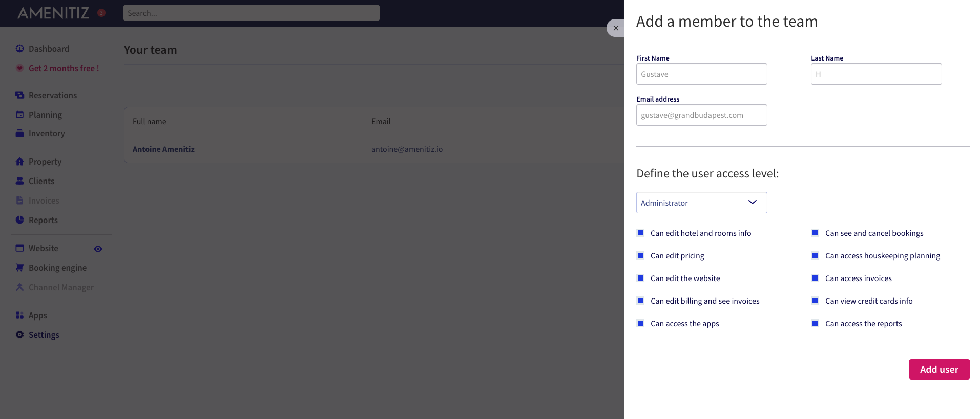Click the Invoices document icon

coord(19,201)
